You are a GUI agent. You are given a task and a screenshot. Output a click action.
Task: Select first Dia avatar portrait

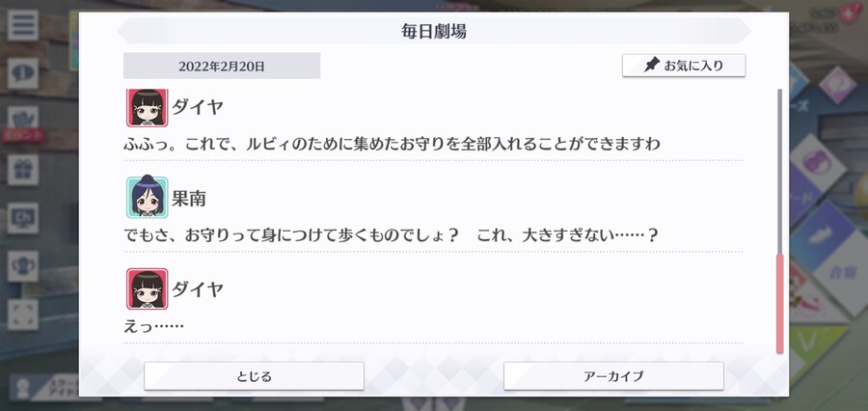(148, 107)
